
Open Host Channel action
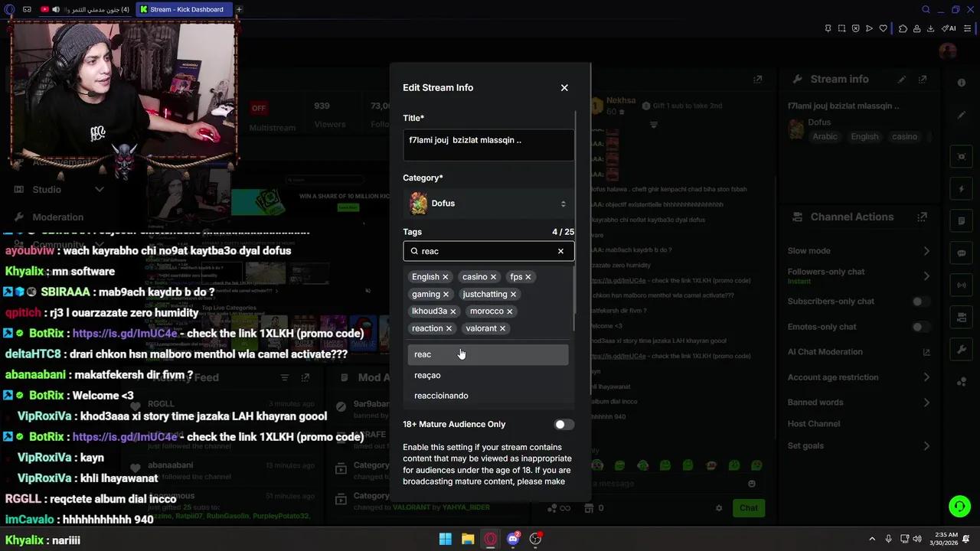tap(813, 424)
